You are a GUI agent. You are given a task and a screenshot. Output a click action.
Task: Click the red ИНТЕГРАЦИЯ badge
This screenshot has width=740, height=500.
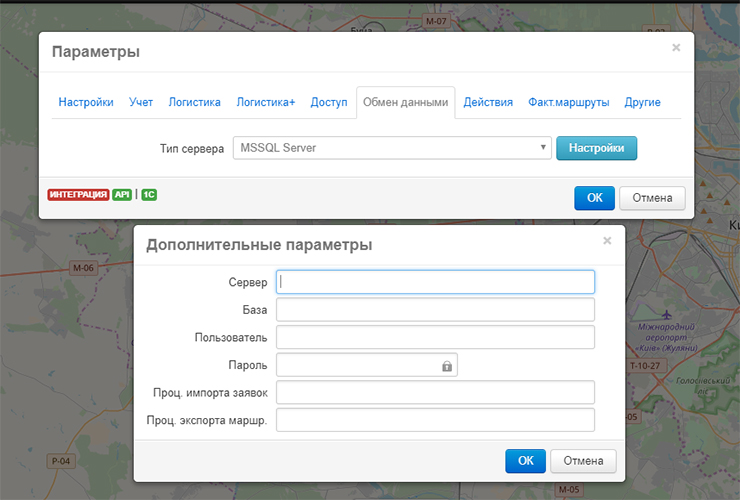(78, 195)
